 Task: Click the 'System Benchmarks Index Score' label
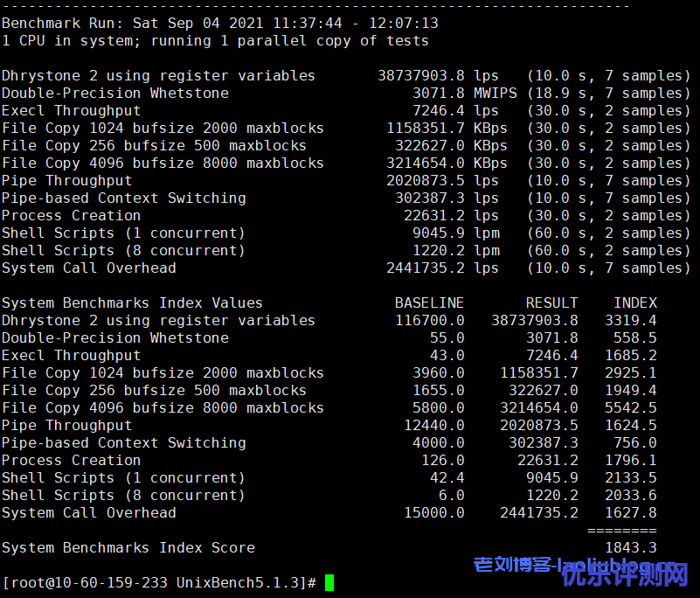coord(128,547)
